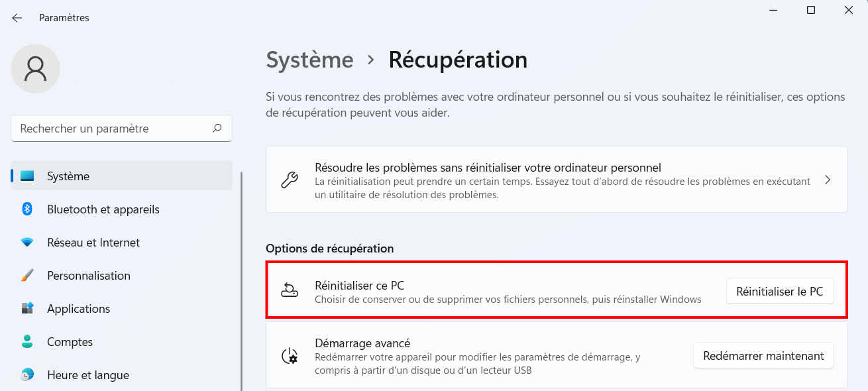This screenshot has width=868, height=391.
Task: Click the Redémarrer maintenant button
Action: (763, 356)
